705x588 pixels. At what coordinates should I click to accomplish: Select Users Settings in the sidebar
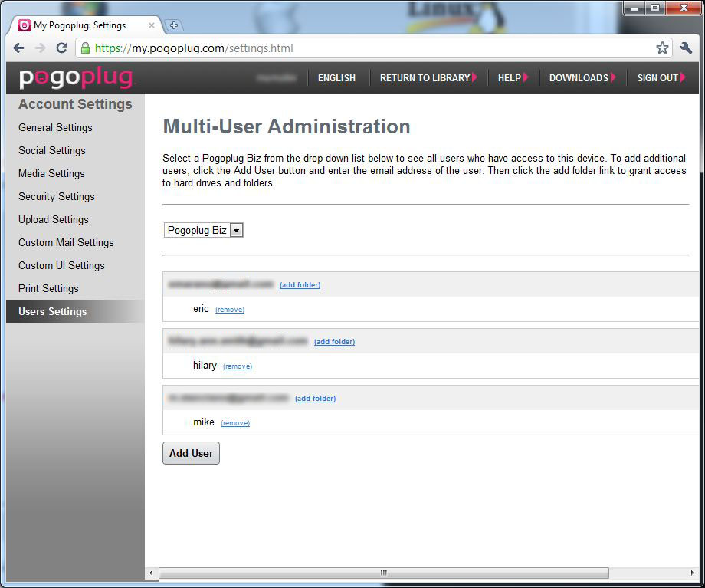76,311
